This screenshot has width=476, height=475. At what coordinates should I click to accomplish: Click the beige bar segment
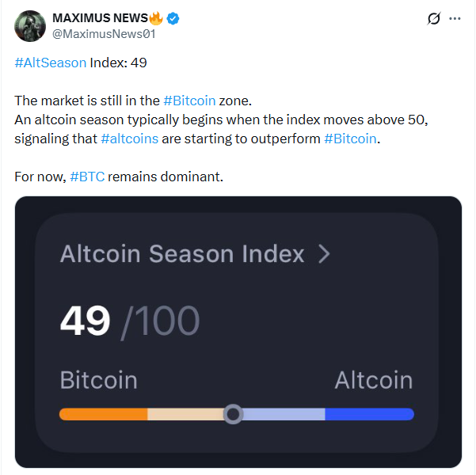(x=185, y=414)
